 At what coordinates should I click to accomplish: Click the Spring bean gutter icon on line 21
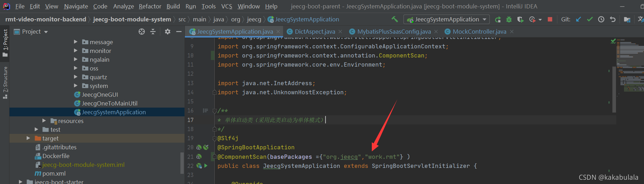pos(199,157)
